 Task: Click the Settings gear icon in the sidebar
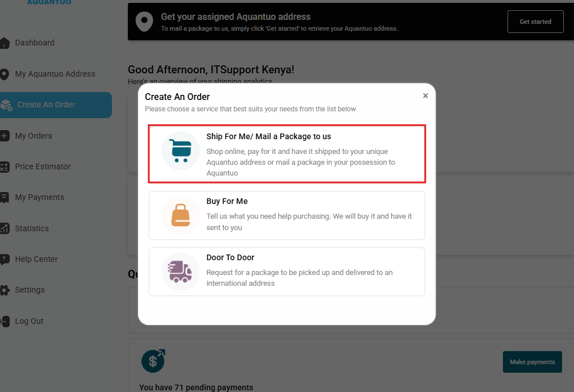tap(5, 290)
